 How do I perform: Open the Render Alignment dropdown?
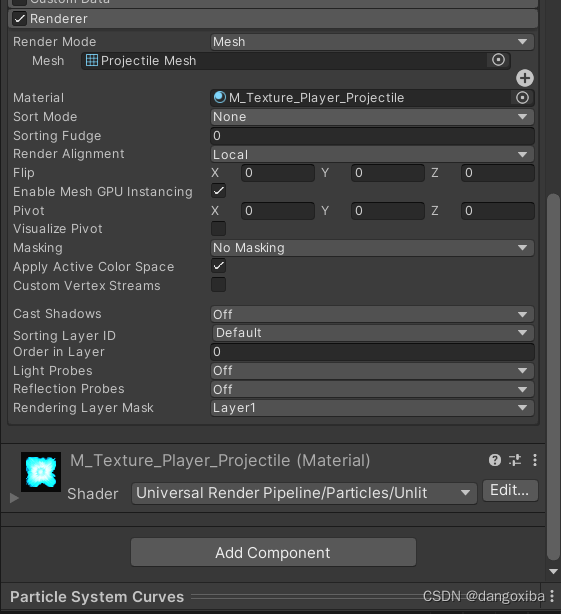(372, 154)
